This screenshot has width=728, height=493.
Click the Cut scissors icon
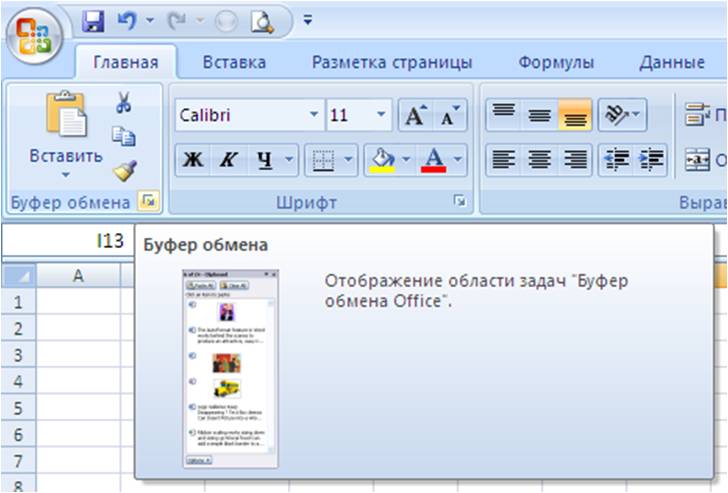[x=124, y=103]
